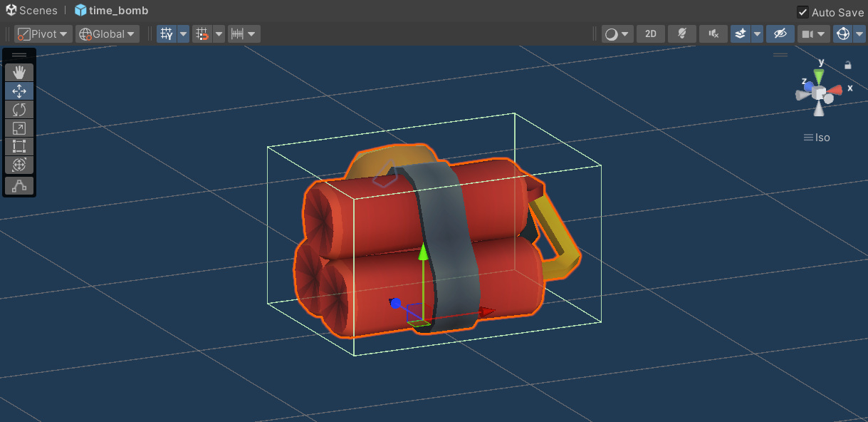The width and height of the screenshot is (868, 422).
Task: Open the Global handle rotation dropdown
Action: click(x=108, y=34)
